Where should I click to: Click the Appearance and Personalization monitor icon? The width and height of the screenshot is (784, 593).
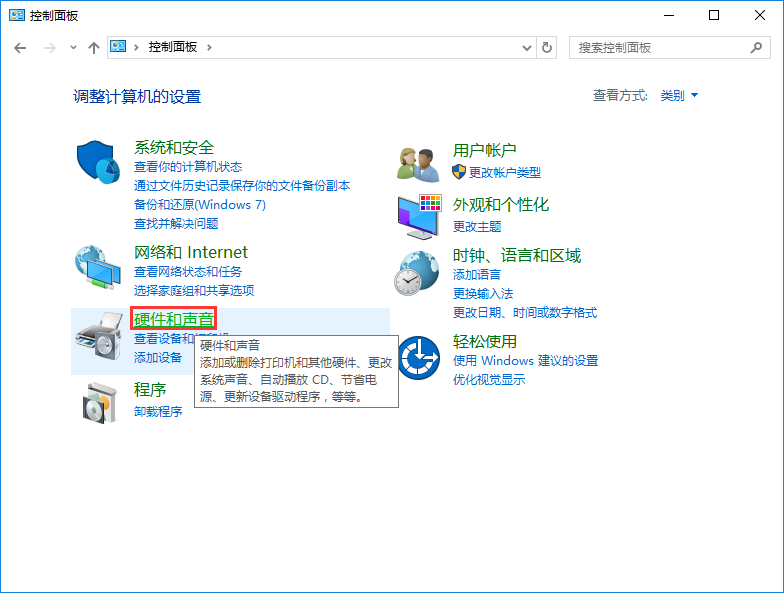[418, 215]
